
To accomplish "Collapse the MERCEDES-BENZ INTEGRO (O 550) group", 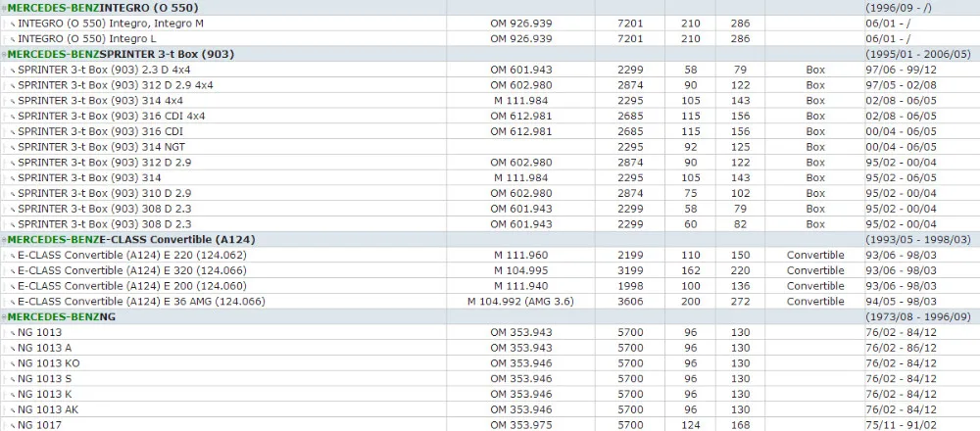I will [x=4, y=8].
